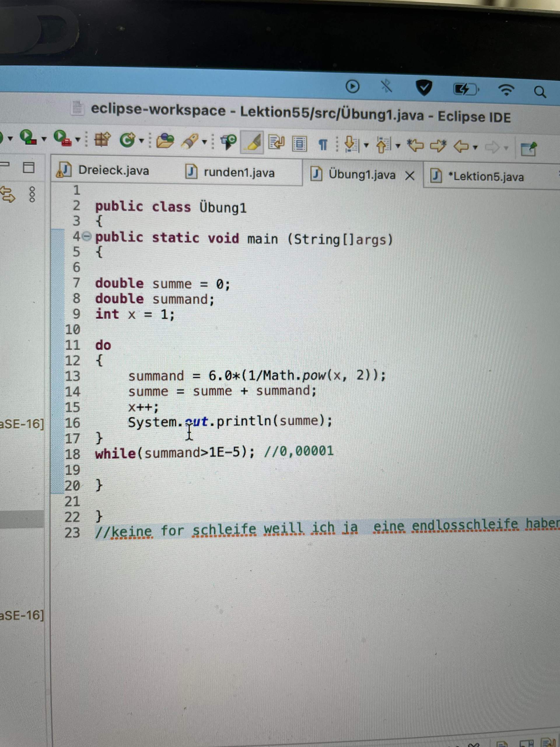Click the battery status icon

466,89
